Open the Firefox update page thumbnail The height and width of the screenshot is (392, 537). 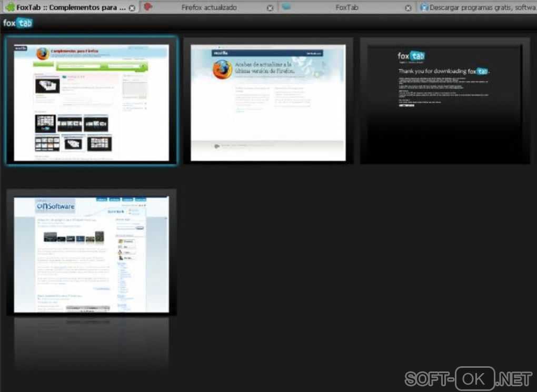(x=268, y=102)
